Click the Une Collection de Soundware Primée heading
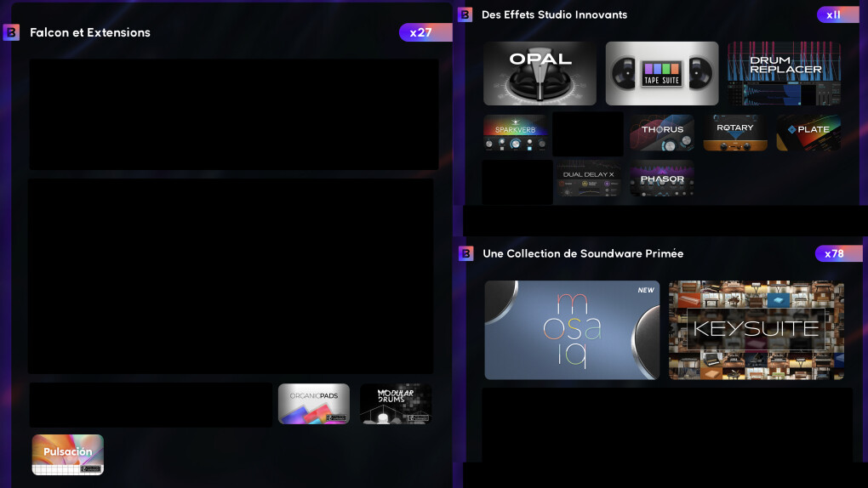This screenshot has width=868, height=488. click(583, 253)
